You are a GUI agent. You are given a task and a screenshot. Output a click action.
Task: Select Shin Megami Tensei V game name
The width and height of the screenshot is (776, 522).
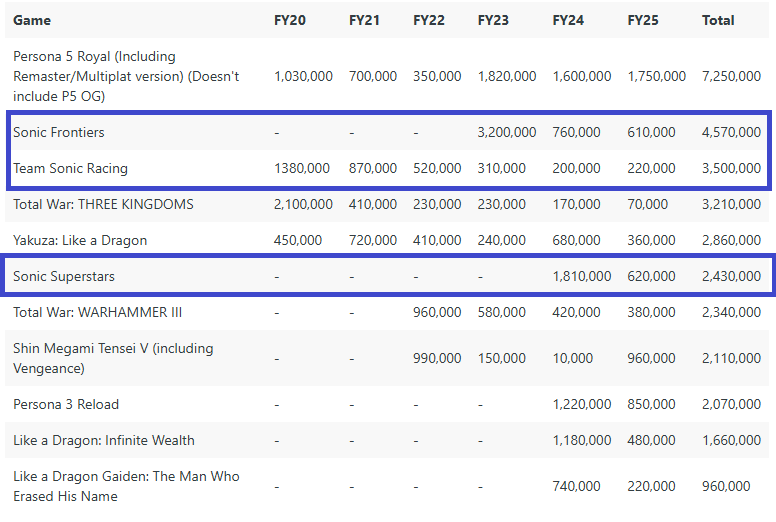tap(113, 358)
